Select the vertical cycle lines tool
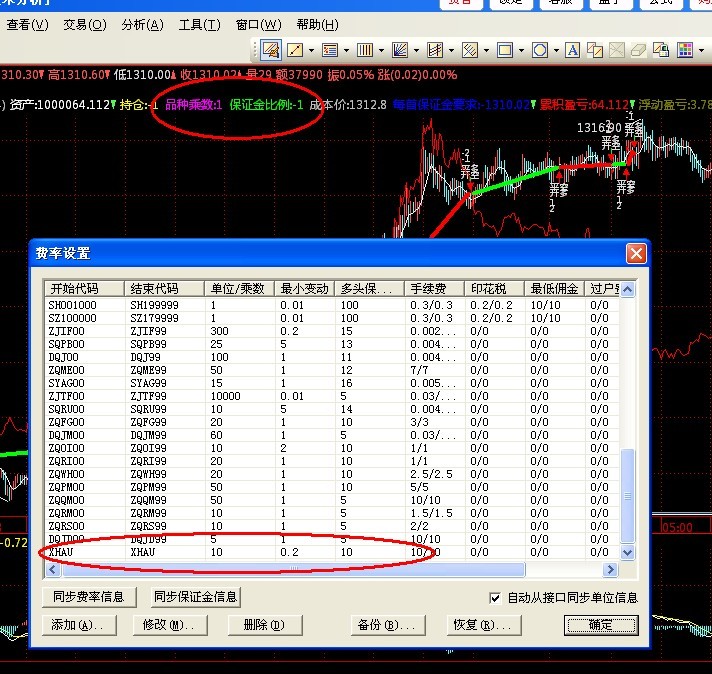This screenshot has height=674, width=712. [x=365, y=50]
